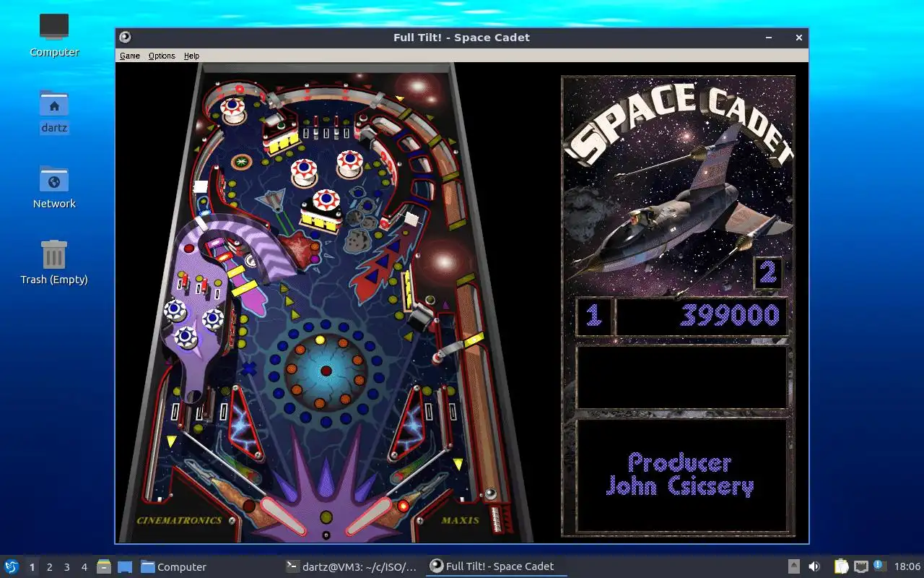Switch to dartz@VM3 terminal in taskbar
Viewport: 924px width, 578px height.
pyautogui.click(x=352, y=566)
